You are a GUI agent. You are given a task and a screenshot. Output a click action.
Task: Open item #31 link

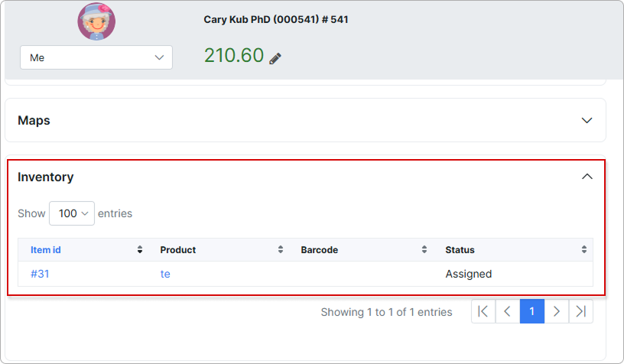(x=40, y=274)
